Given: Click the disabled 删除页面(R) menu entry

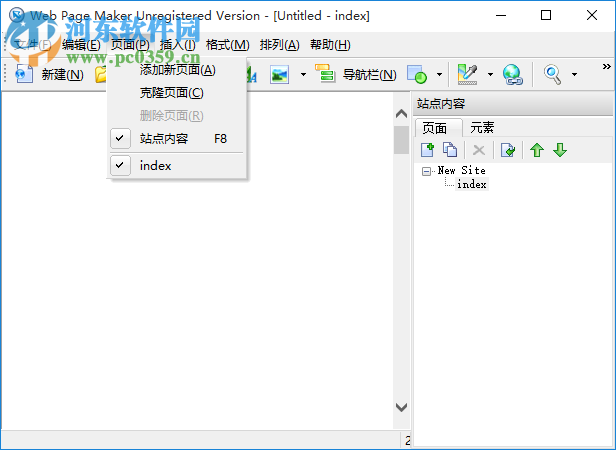Looking at the screenshot, I should tap(172, 116).
